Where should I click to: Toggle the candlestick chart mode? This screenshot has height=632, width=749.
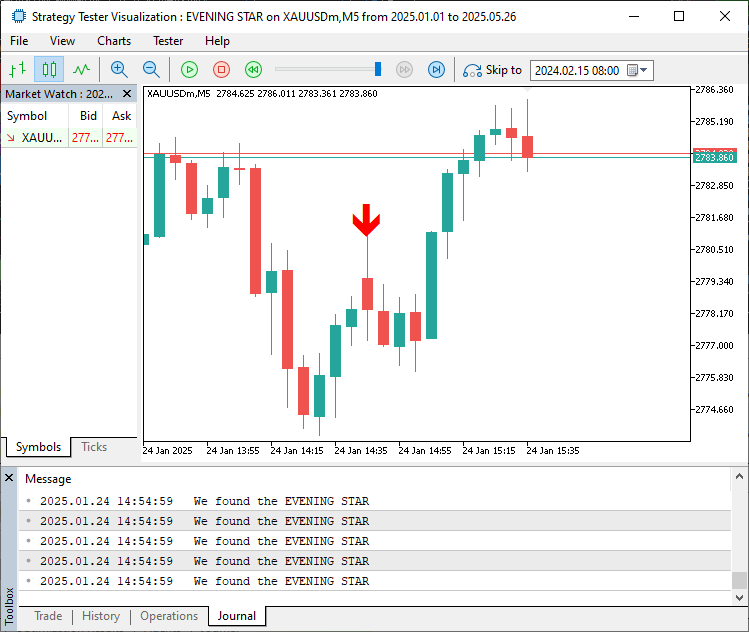[49, 70]
